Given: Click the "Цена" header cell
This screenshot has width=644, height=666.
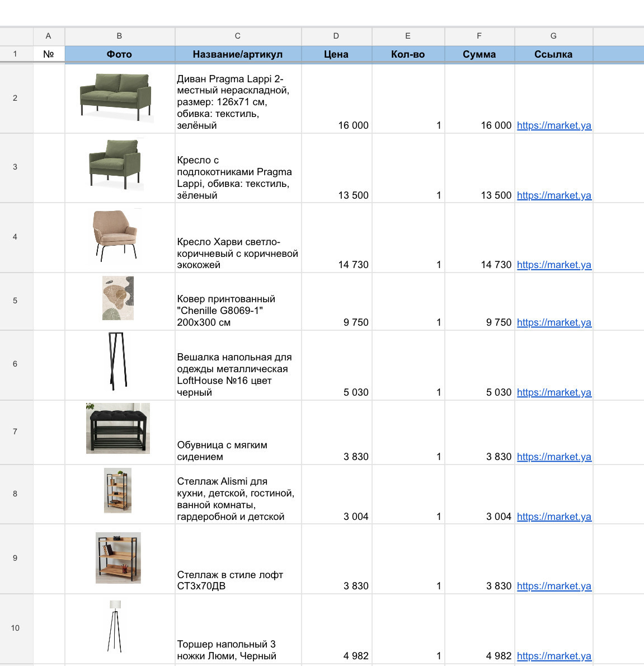Looking at the screenshot, I should [337, 54].
